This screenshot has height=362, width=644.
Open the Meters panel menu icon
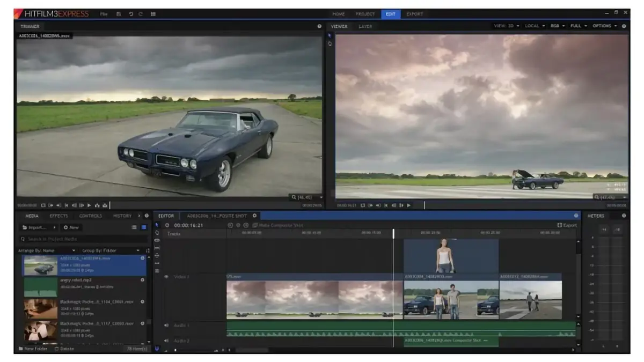coord(624,216)
